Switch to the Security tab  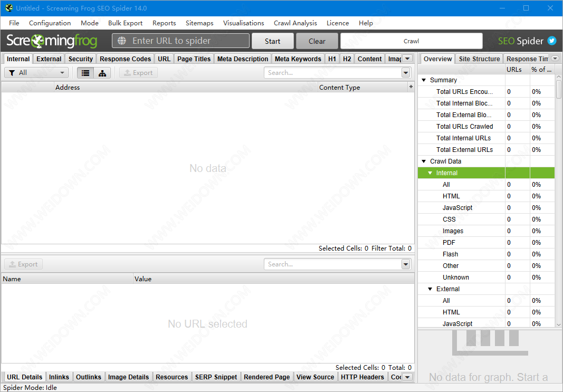pyautogui.click(x=80, y=59)
